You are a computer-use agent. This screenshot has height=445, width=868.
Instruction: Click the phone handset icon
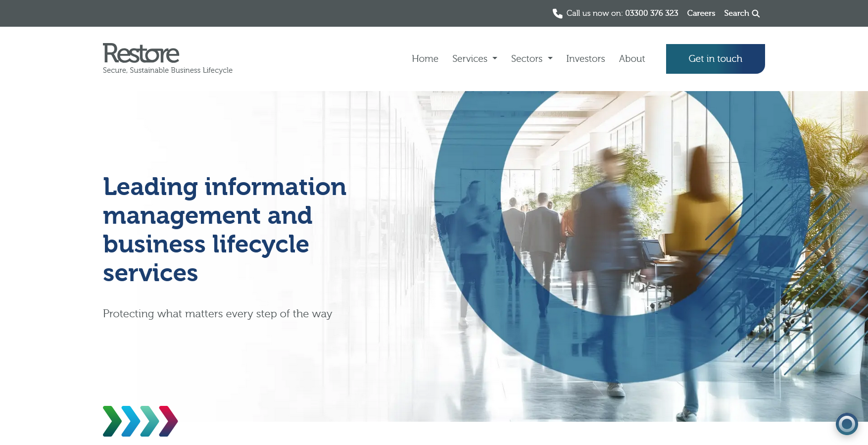click(x=557, y=13)
